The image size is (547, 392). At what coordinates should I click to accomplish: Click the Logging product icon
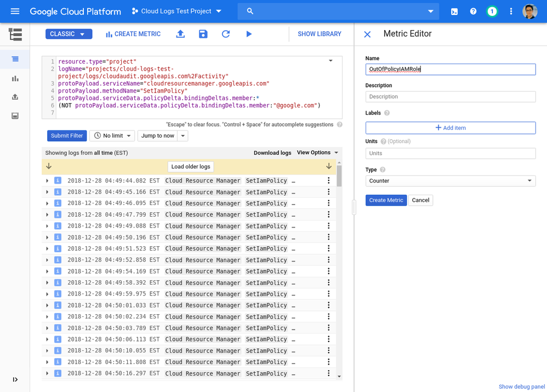click(15, 34)
